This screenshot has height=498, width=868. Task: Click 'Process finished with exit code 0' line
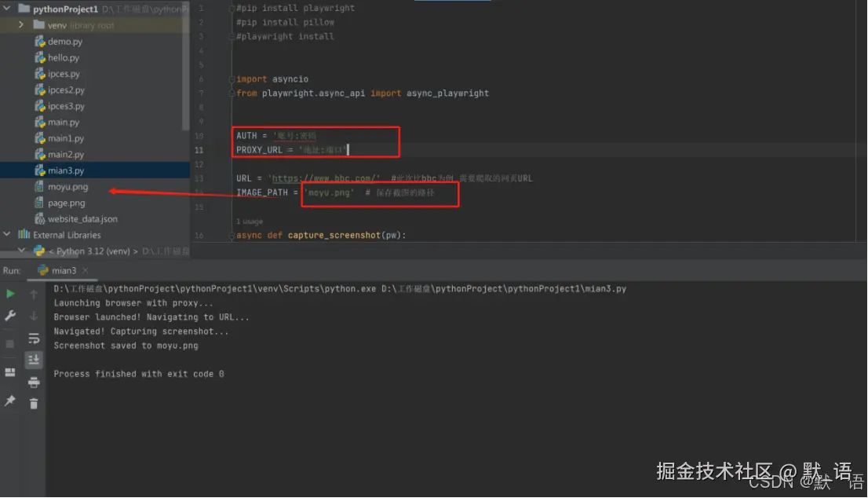tap(138, 374)
